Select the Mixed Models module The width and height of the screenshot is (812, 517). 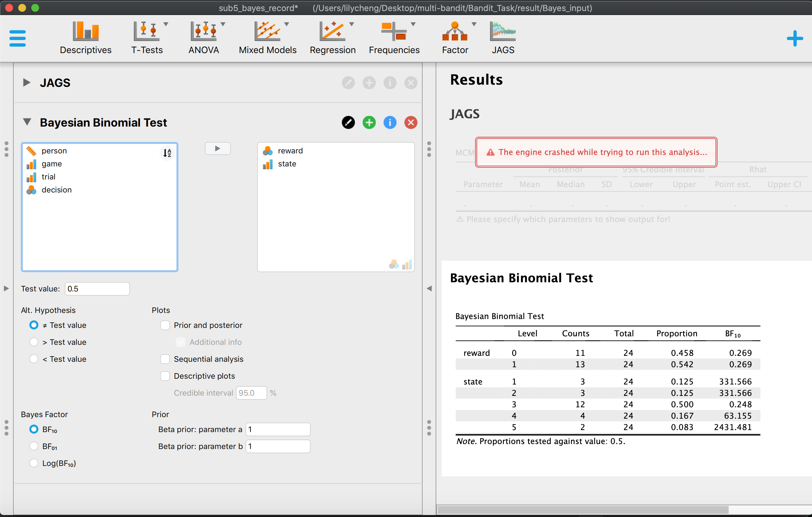click(267, 37)
